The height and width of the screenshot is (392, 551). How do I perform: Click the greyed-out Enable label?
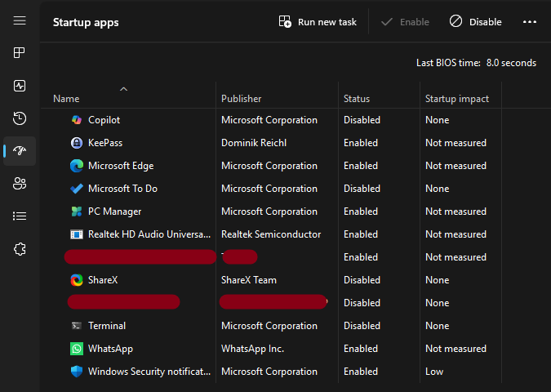(415, 22)
